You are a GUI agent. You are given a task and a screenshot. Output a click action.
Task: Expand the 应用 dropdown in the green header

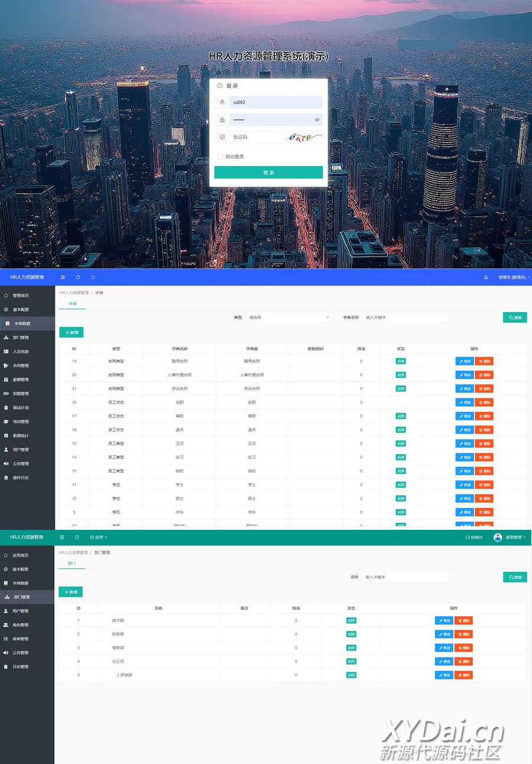pyautogui.click(x=99, y=537)
